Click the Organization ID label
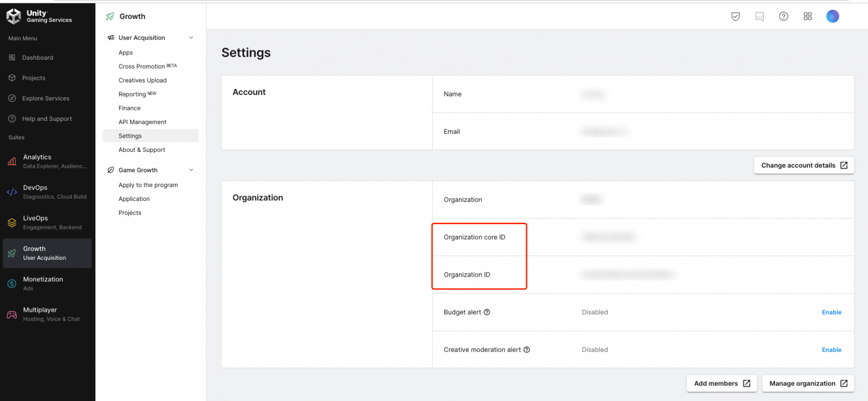The height and width of the screenshot is (401, 868). [x=467, y=275]
